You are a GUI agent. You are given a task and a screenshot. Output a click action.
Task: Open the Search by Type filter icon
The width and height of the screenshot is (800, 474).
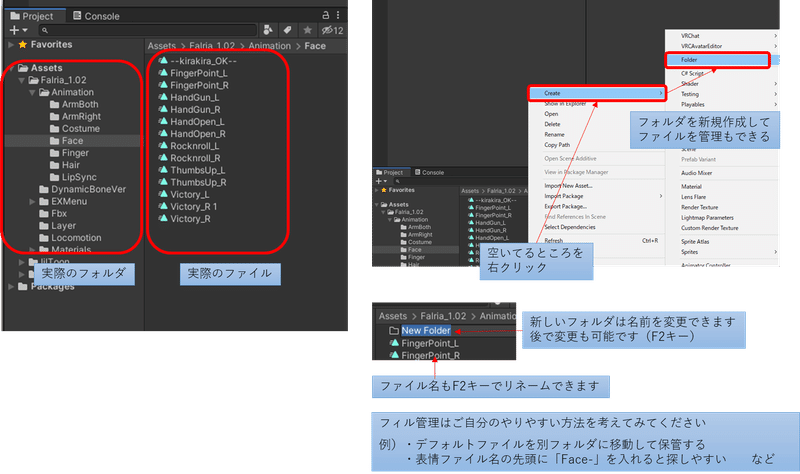pyautogui.click(x=268, y=30)
